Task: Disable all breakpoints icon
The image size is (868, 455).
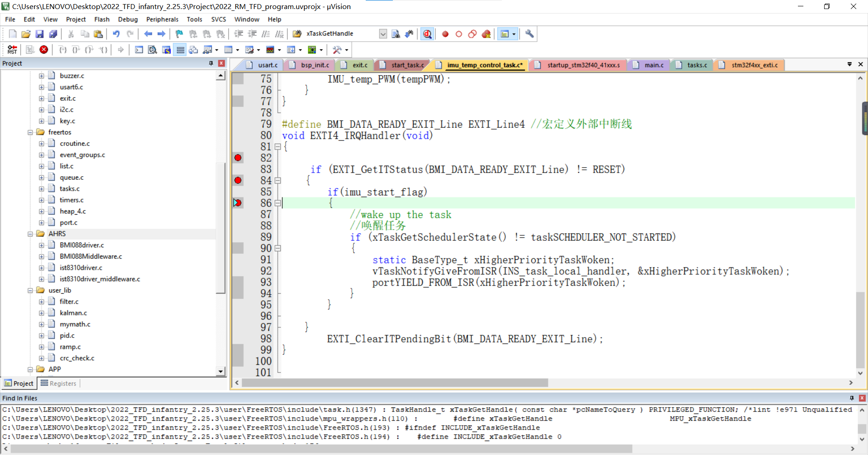Action: click(472, 34)
